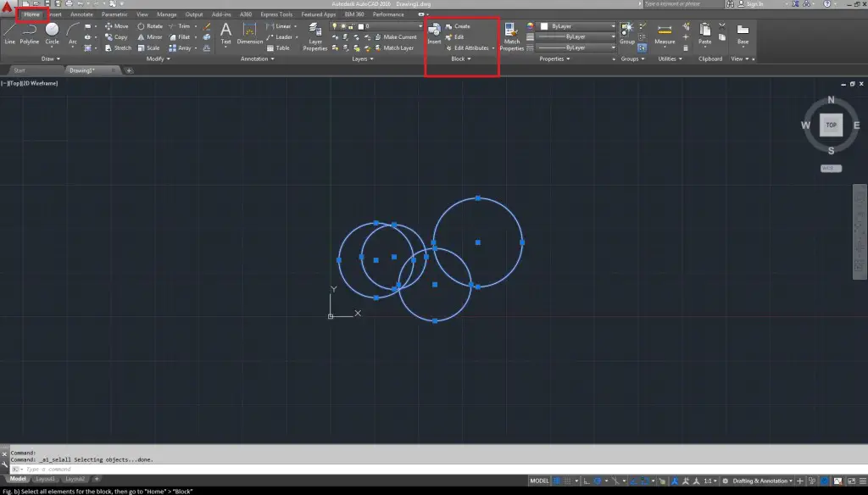
Task: Expand the Annotation panel
Action: click(x=257, y=58)
